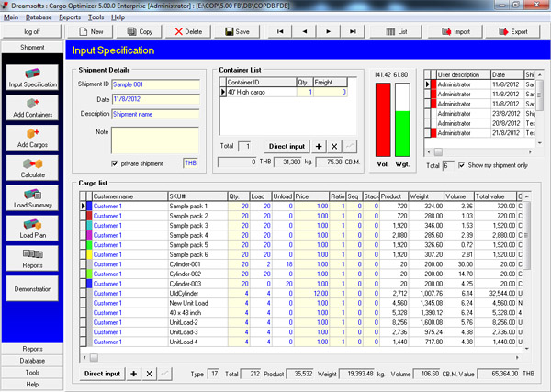Open the Database menu
Image resolution: width=551 pixels, height=392 pixels.
click(39, 17)
